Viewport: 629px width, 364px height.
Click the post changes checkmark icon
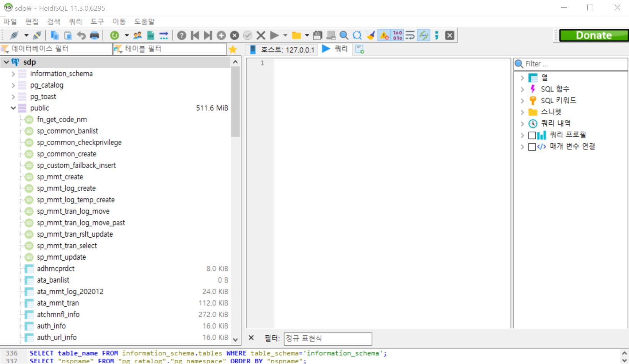pos(248,36)
